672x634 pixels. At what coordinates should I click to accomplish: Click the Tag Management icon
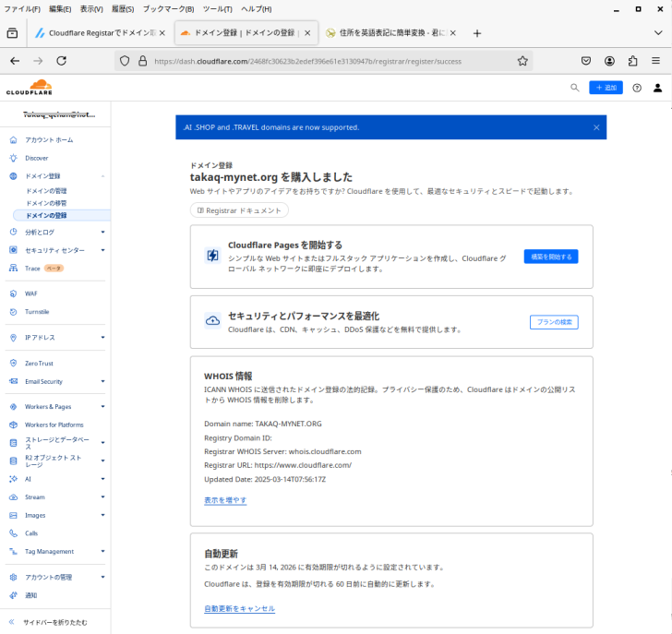click(x=13, y=551)
